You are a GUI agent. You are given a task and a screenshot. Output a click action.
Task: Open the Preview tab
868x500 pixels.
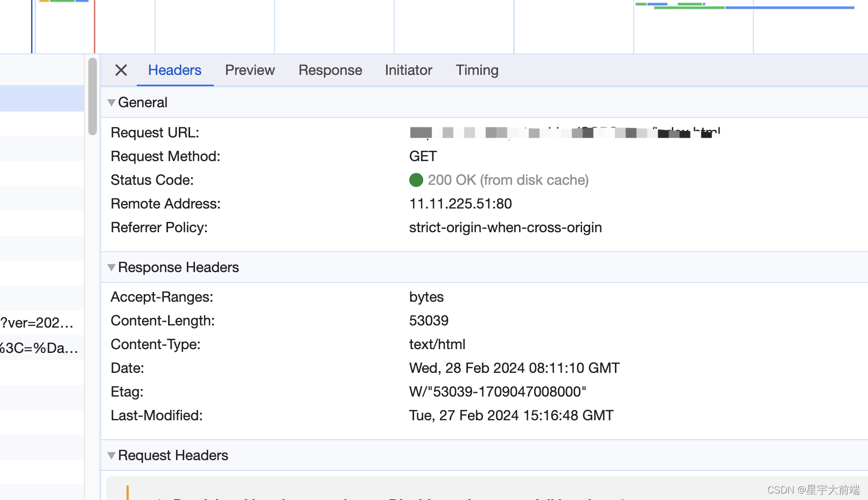point(250,70)
